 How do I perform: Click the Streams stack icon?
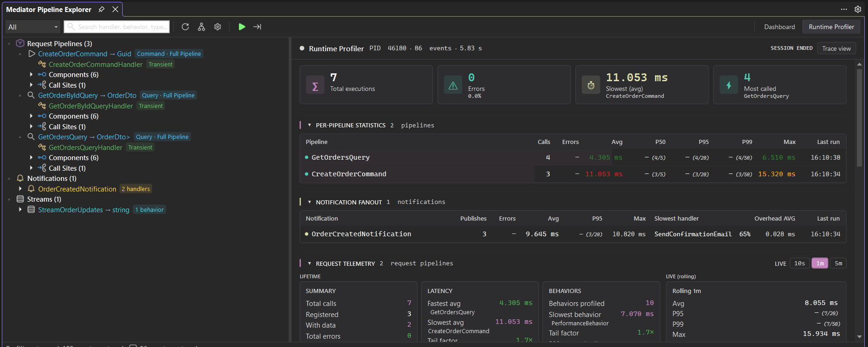(x=20, y=199)
